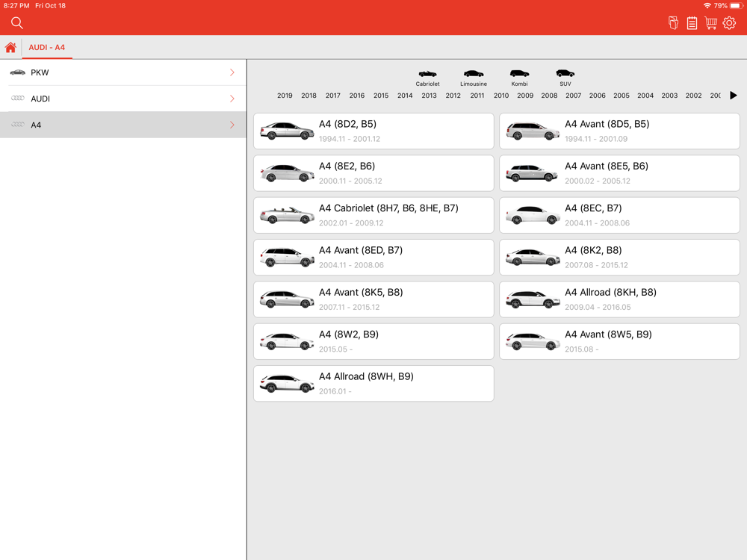Show more years with the arrow
The image size is (747, 560).
click(x=734, y=96)
